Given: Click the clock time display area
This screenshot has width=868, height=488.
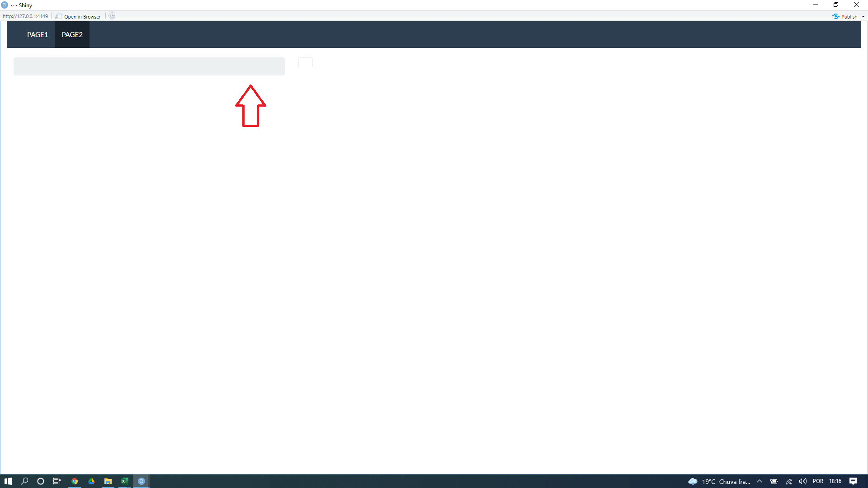Looking at the screenshot, I should tap(838, 481).
